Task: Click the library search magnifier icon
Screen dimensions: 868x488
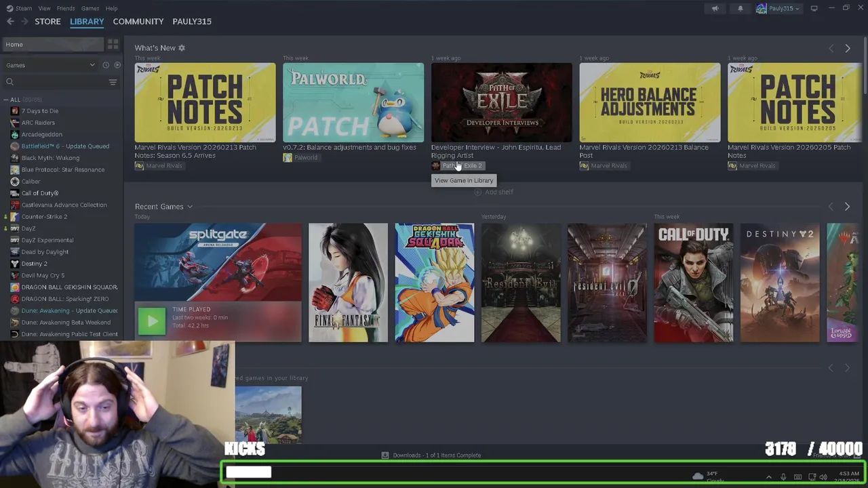Action: [9, 82]
